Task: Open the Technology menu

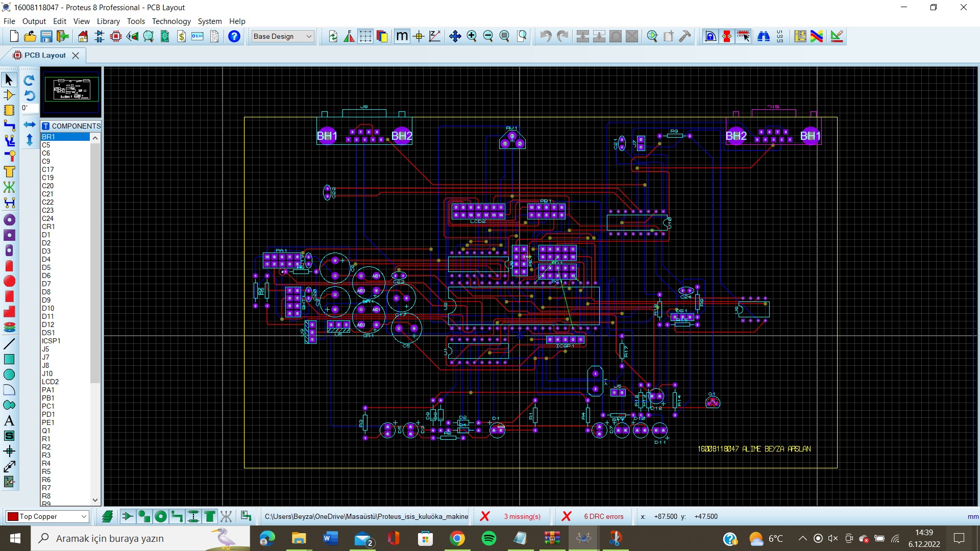Action: pyautogui.click(x=171, y=21)
